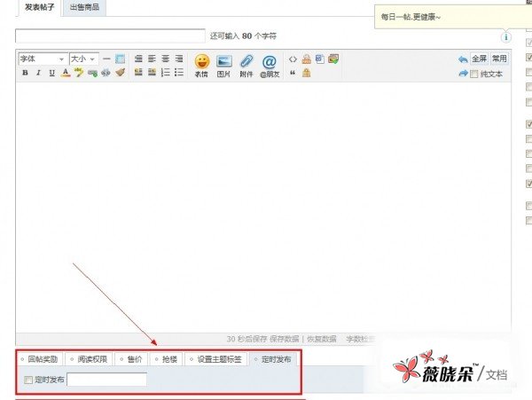Viewport: 532px width, 400px height.
Task: Click the blue info icon
Action: 506,36
